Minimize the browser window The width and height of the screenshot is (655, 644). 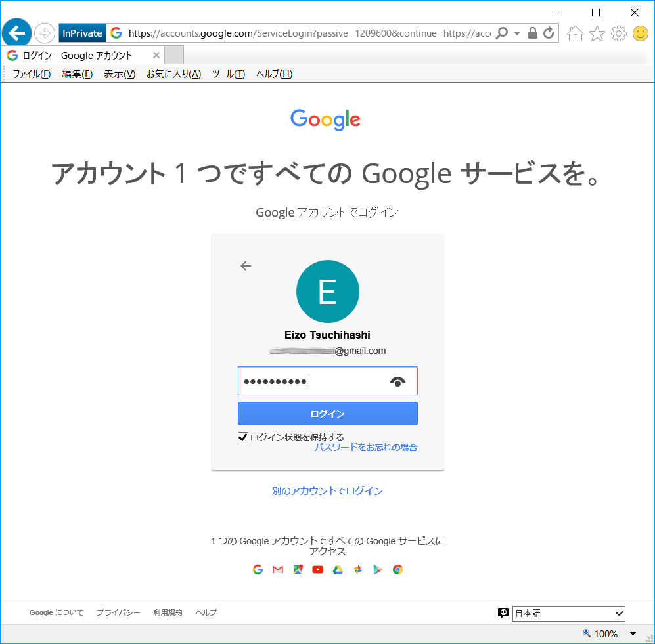click(558, 12)
